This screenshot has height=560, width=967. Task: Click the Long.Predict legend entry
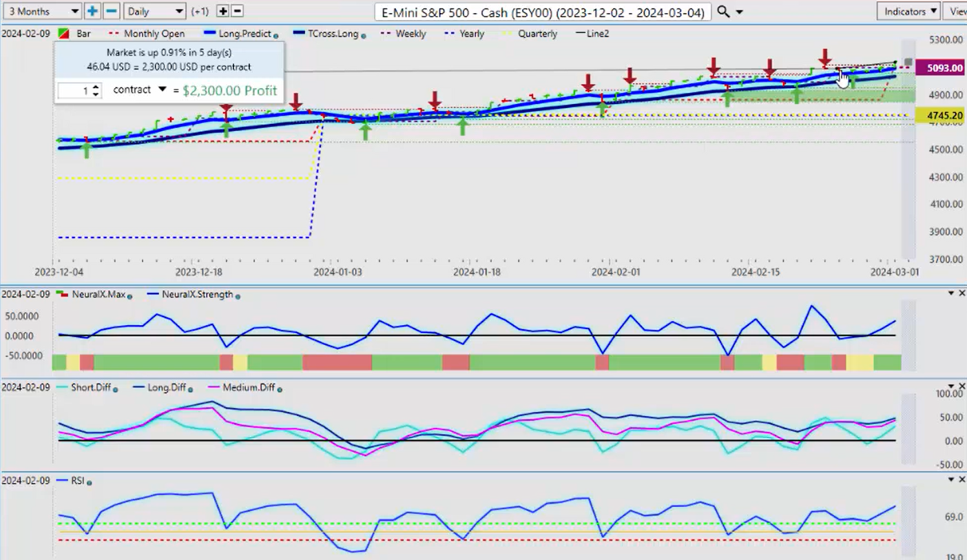239,34
